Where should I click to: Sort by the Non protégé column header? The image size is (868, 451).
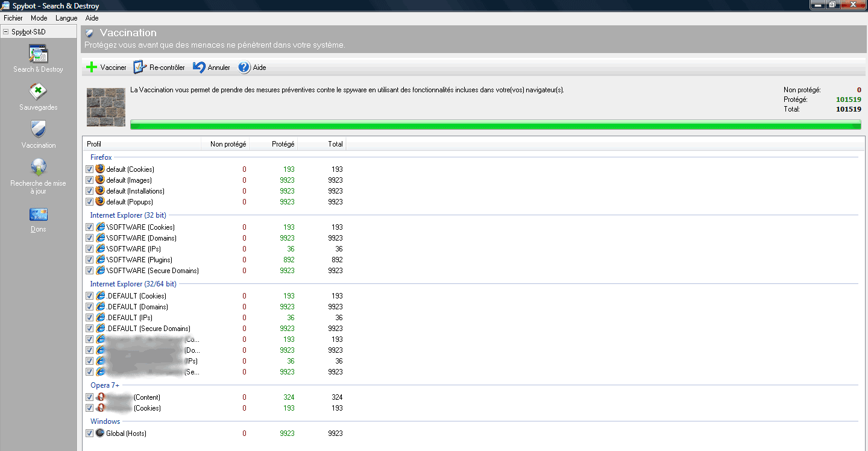tap(225, 143)
